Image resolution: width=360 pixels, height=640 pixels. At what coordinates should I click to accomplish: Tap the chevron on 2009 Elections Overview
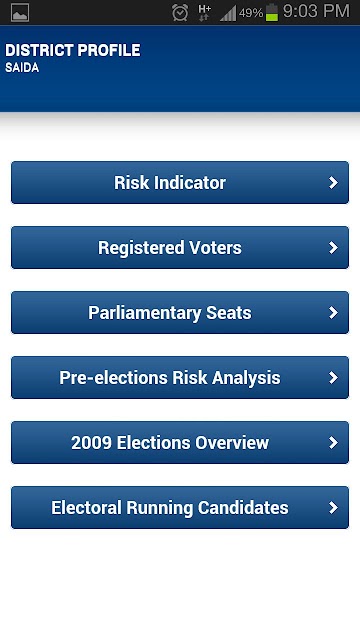333,442
